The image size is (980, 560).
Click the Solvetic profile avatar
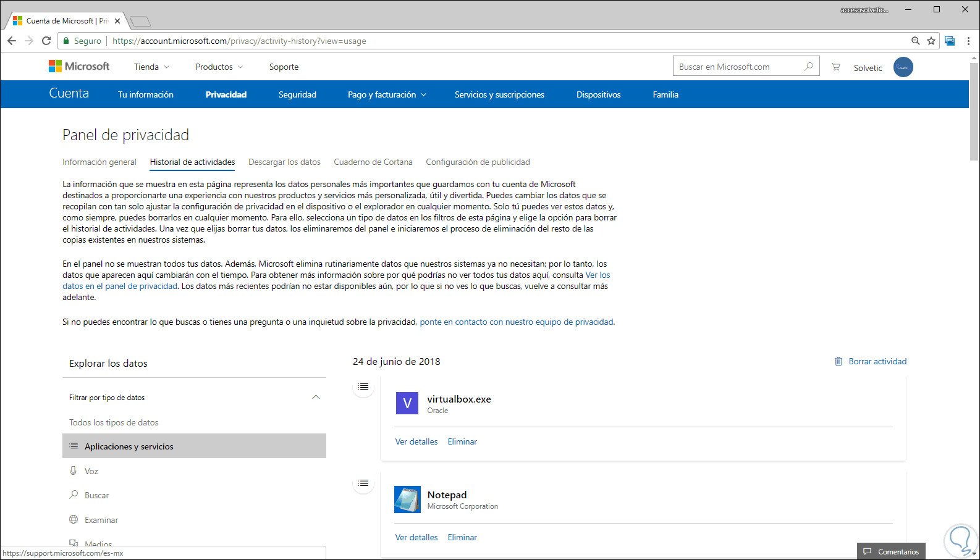(x=903, y=67)
